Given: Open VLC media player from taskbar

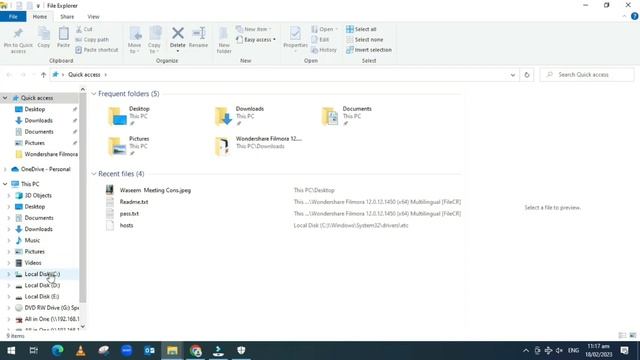Looking at the screenshot, I should [80, 351].
